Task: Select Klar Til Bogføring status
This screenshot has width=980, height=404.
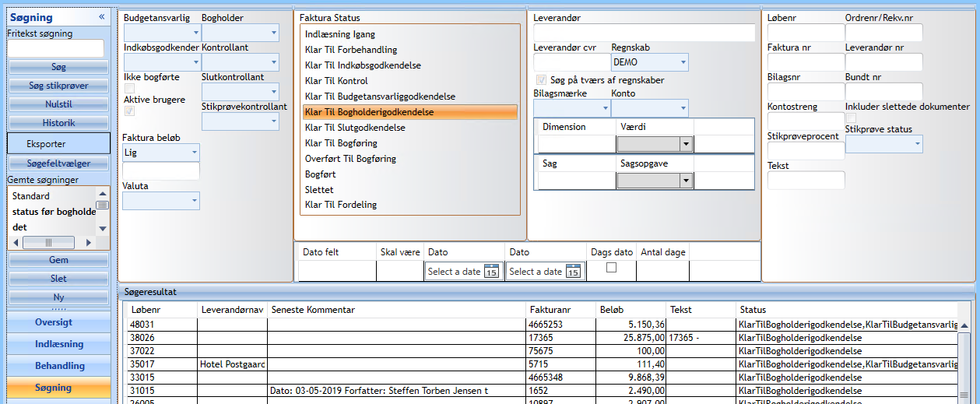Action: click(x=410, y=143)
